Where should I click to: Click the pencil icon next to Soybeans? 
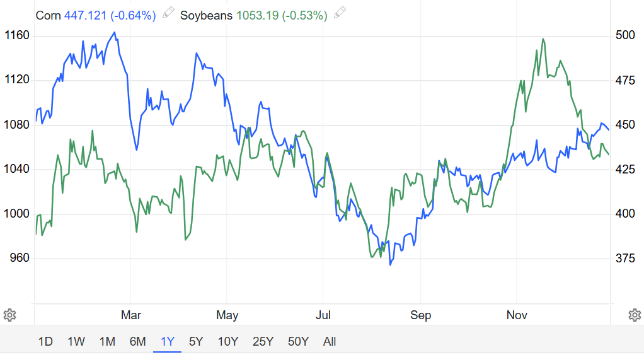(340, 13)
